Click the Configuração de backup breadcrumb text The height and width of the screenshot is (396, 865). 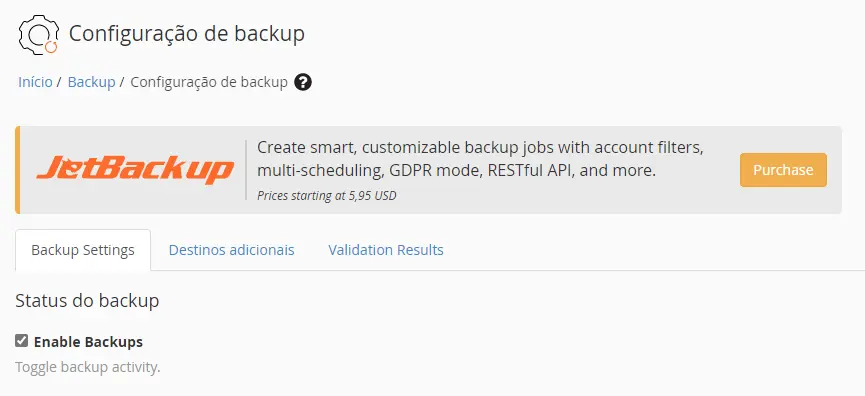click(x=209, y=82)
